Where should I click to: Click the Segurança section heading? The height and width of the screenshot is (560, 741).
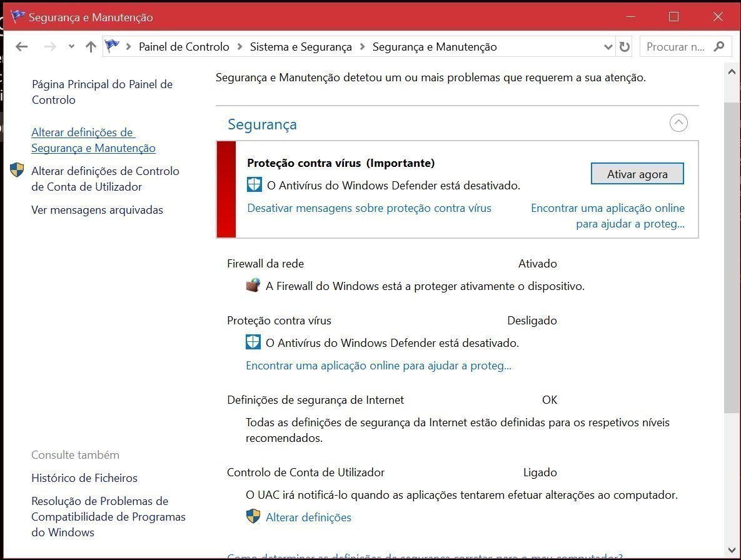[x=262, y=124]
